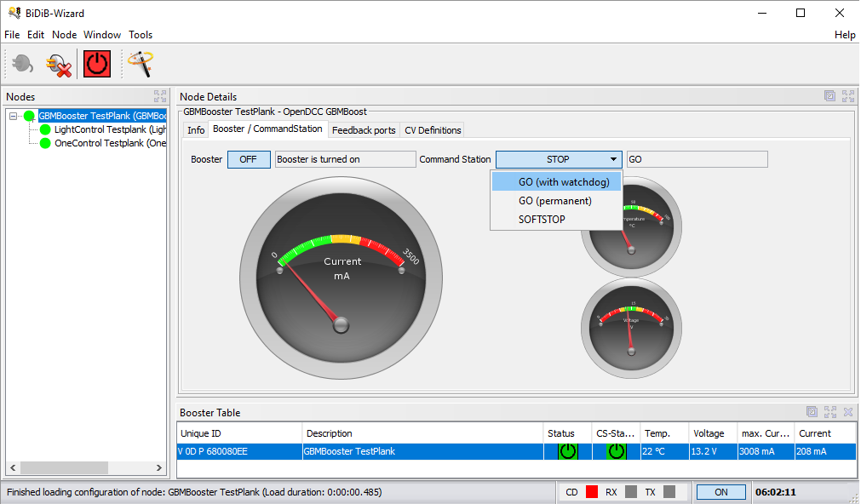
Task: Sort by the Voltage column header
Action: click(714, 433)
